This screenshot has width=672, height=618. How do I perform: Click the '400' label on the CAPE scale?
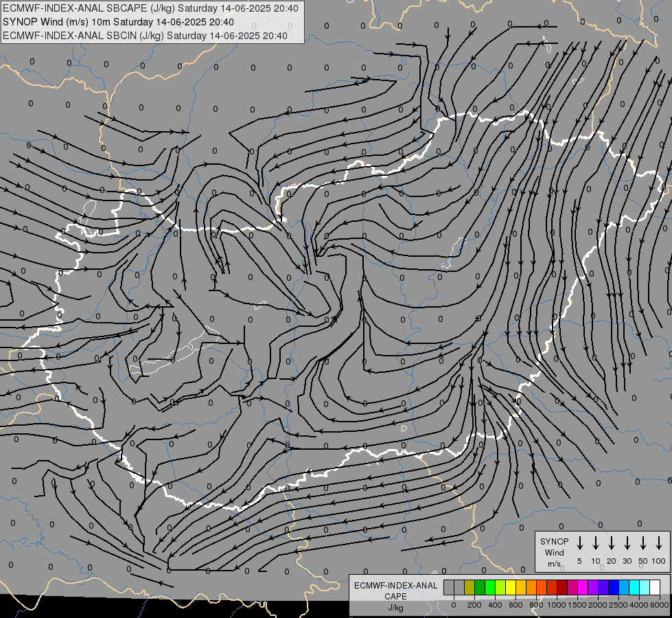(x=495, y=605)
